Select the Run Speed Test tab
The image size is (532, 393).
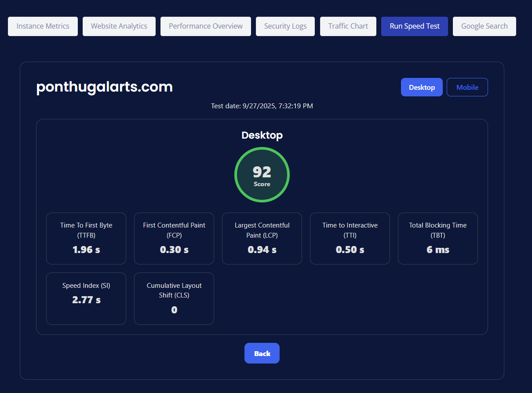point(414,26)
